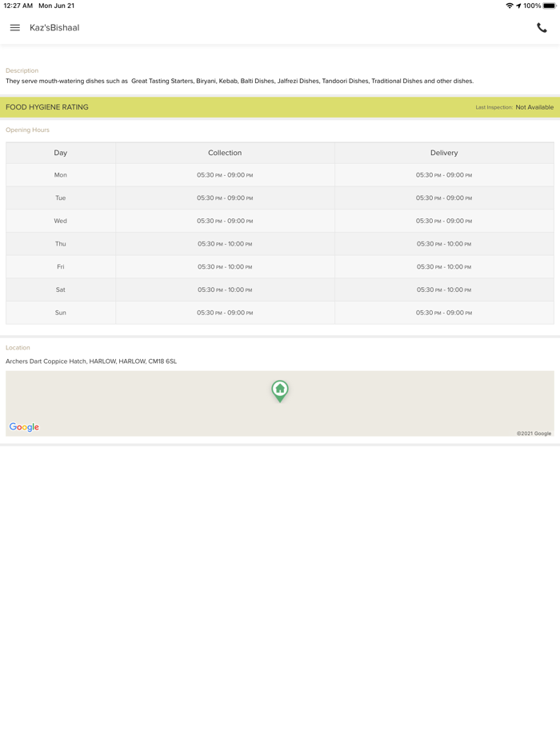Click the Day column header
This screenshot has width=560, height=747.
pyautogui.click(x=61, y=153)
